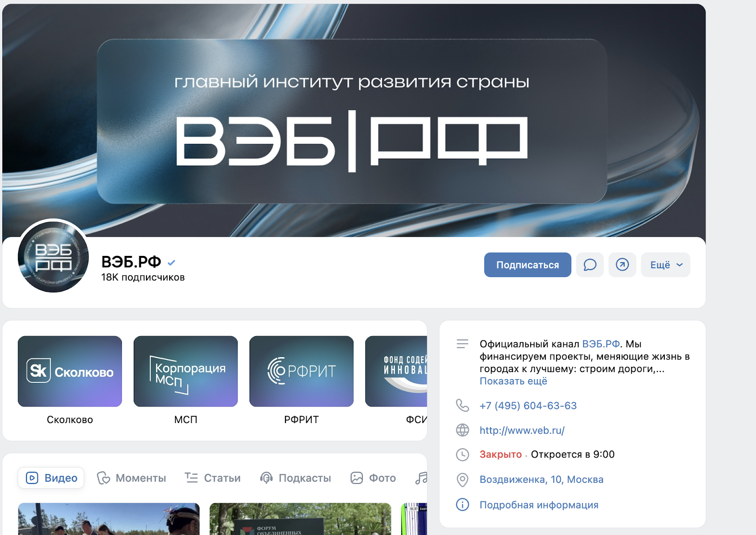Open the РФРИТ card thumbnail
The image size is (756, 535).
click(x=301, y=371)
